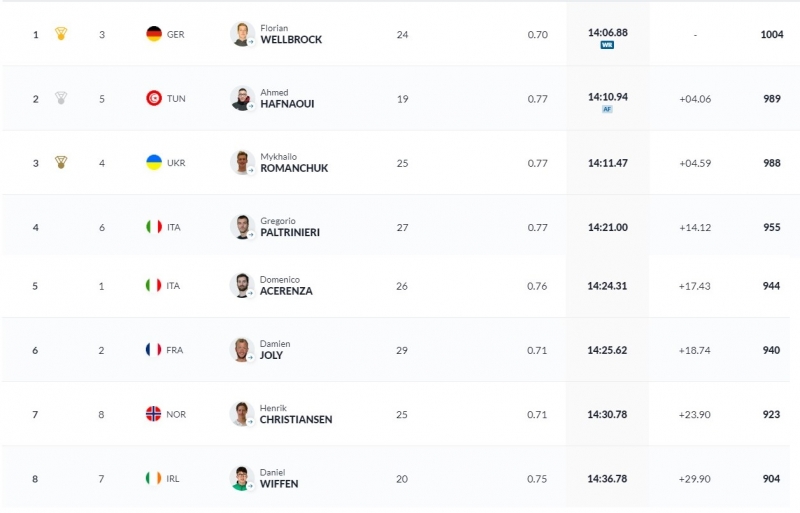Click the bronze medal icon
Screen dimensions: 800x513
(61, 163)
